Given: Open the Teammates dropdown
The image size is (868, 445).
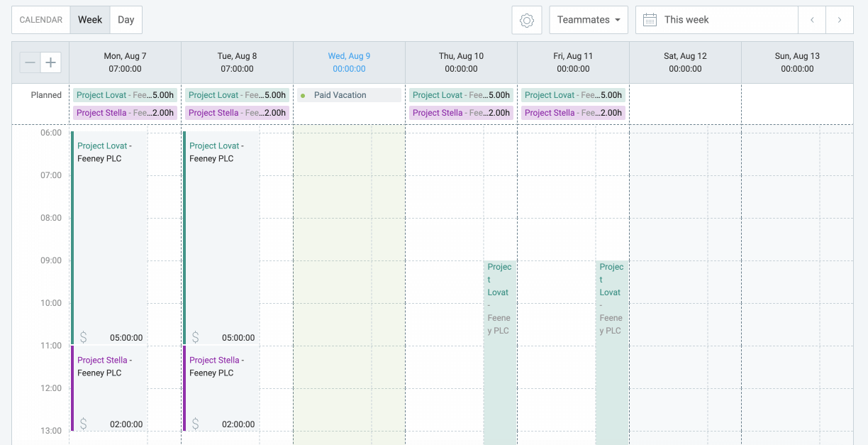Looking at the screenshot, I should pos(589,19).
